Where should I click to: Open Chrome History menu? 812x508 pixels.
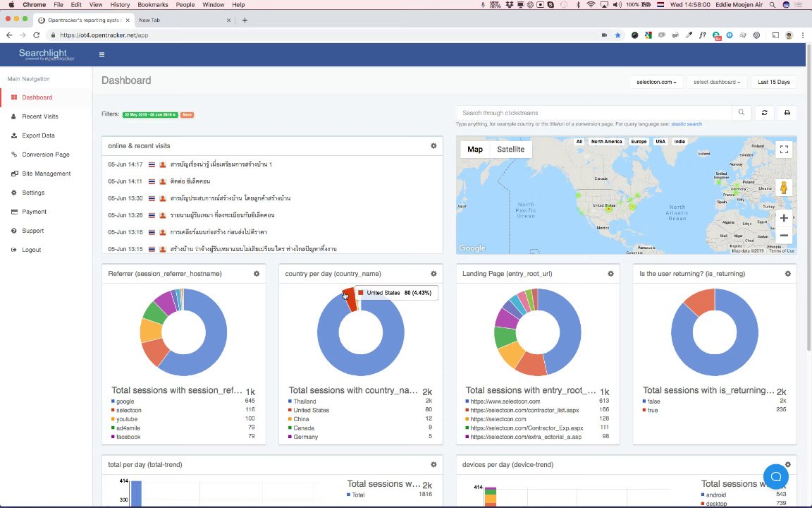120,5
